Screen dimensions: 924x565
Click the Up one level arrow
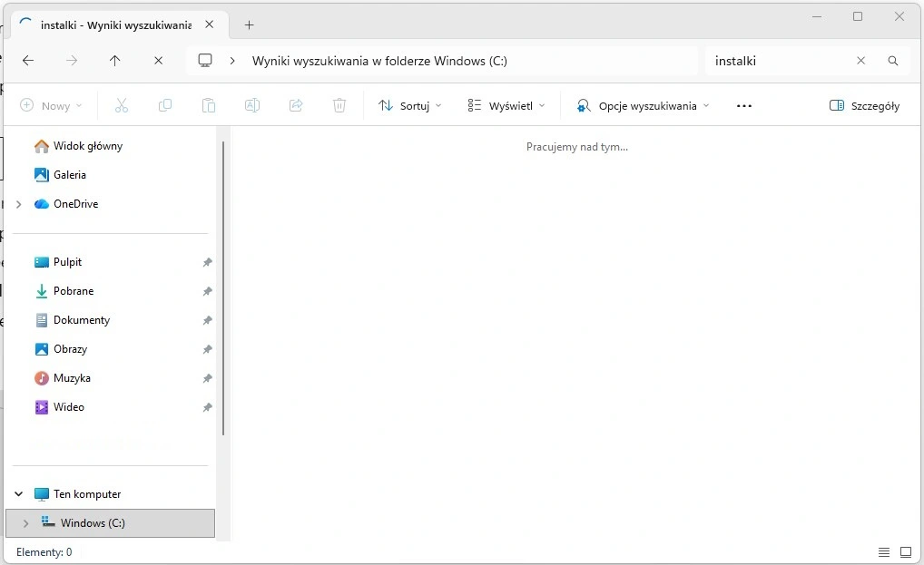(114, 61)
